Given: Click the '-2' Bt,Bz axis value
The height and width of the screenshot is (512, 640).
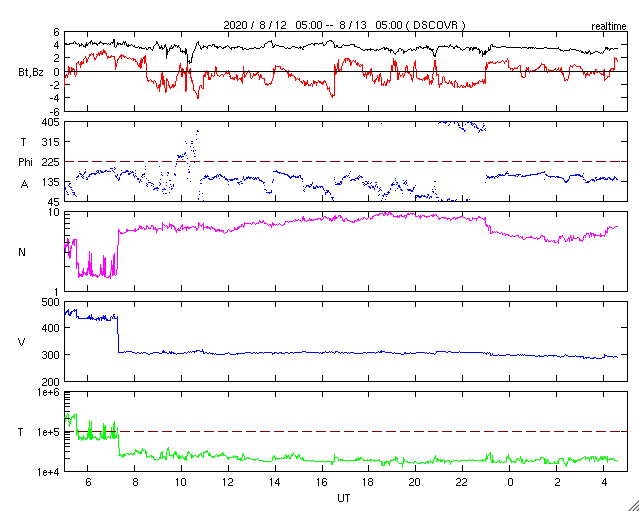Looking at the screenshot, I should [x=55, y=85].
